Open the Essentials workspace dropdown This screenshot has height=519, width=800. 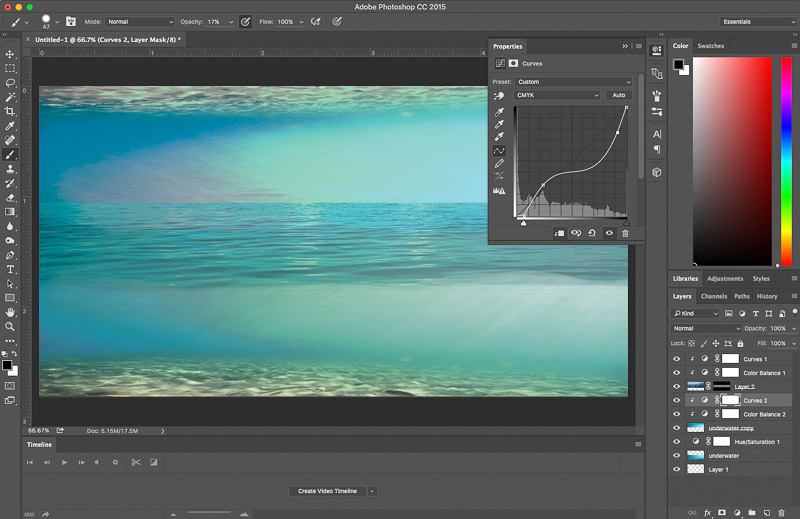point(758,21)
